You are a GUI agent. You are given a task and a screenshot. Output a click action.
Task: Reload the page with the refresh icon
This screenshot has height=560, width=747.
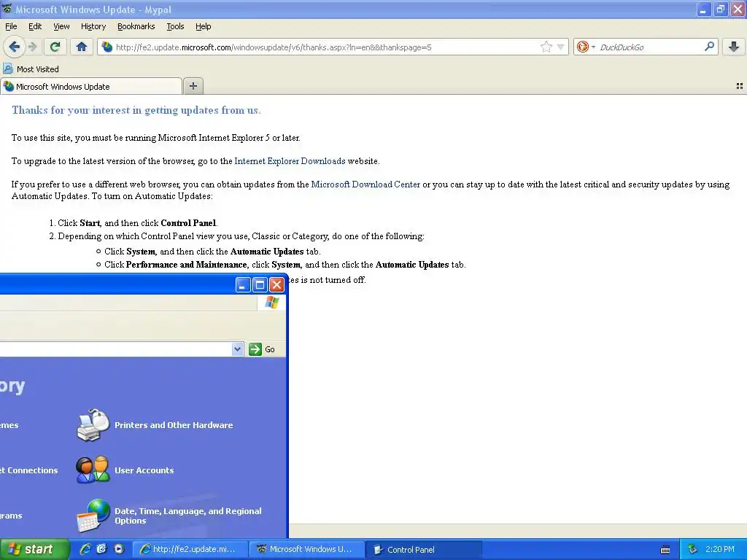click(55, 47)
